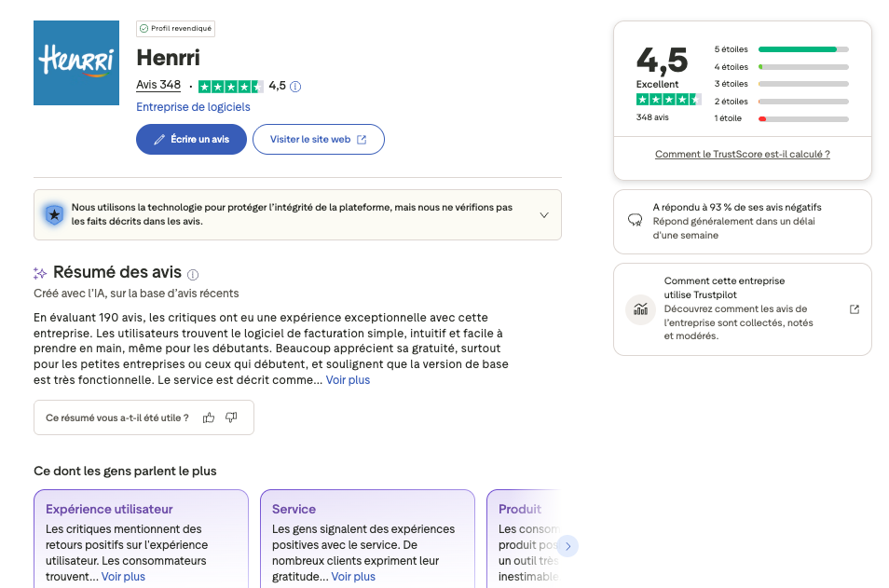Open the Expérience utilisateur card title
889x588 pixels.
tap(109, 509)
